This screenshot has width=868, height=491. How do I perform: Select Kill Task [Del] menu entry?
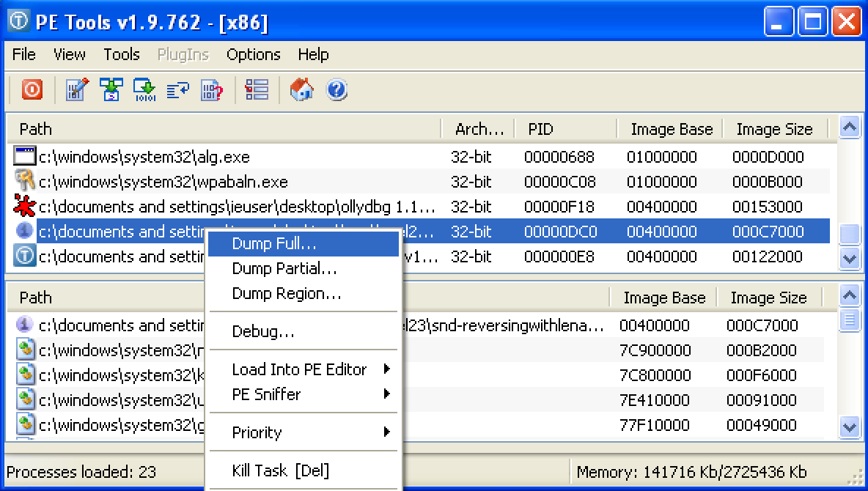pos(304,470)
